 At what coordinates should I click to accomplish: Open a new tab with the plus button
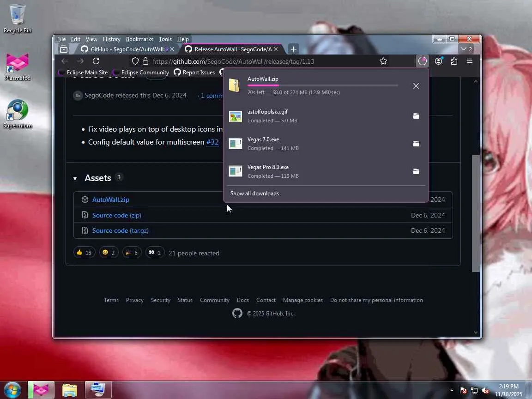click(x=294, y=49)
